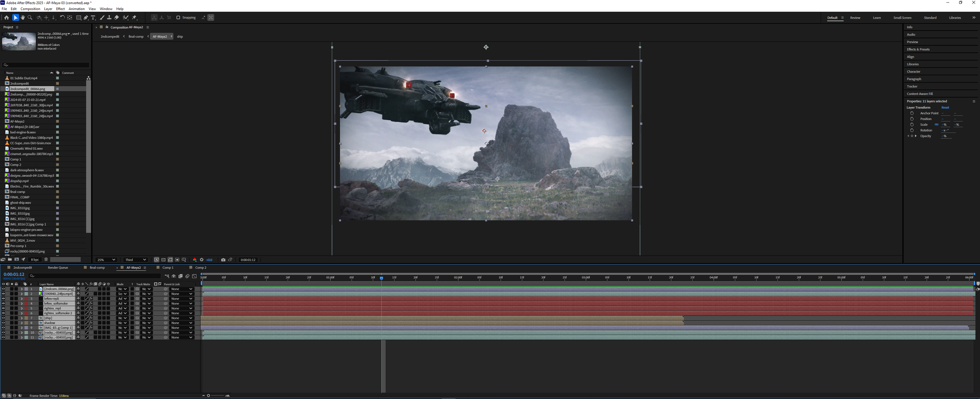
Task: Hide the shadow layer
Action: pos(3,323)
